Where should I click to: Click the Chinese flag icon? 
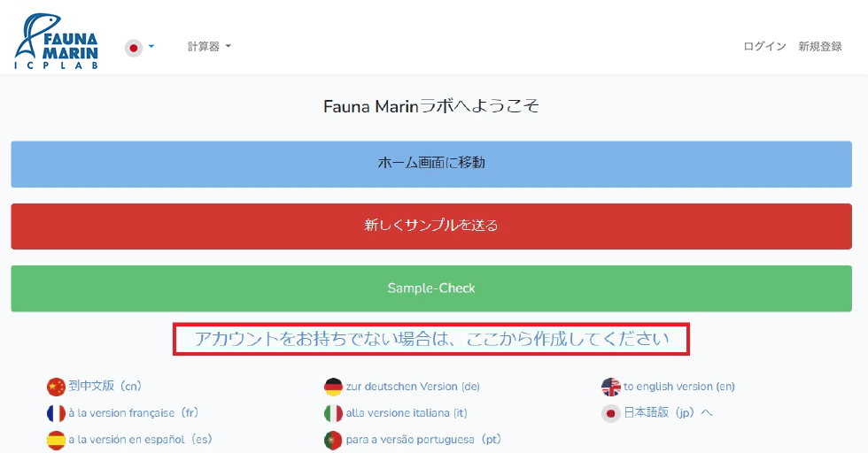click(x=56, y=387)
